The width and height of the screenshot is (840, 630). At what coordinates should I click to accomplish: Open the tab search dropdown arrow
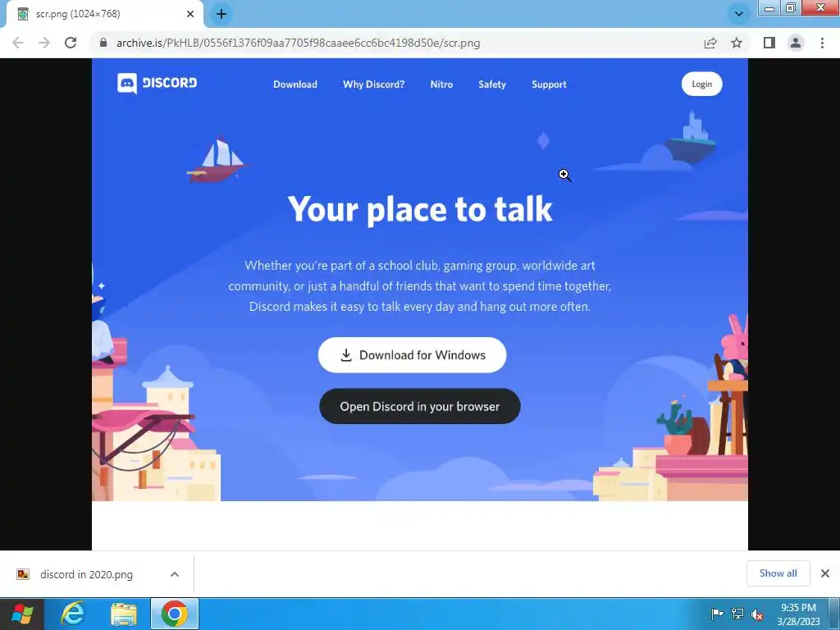click(x=739, y=14)
